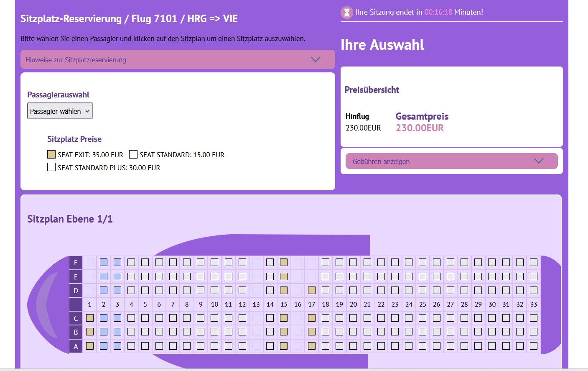The image size is (588, 371).
Task: Choose blue seat 2F
Action: (104, 262)
